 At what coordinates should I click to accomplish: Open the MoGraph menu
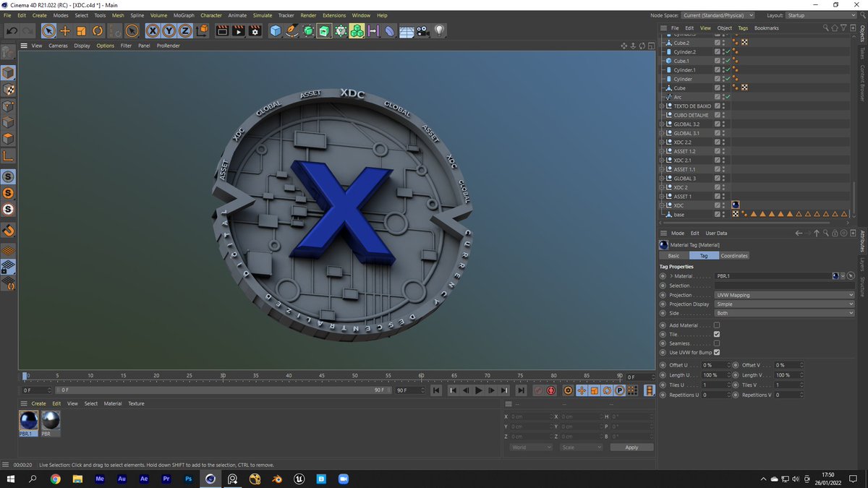tap(183, 15)
